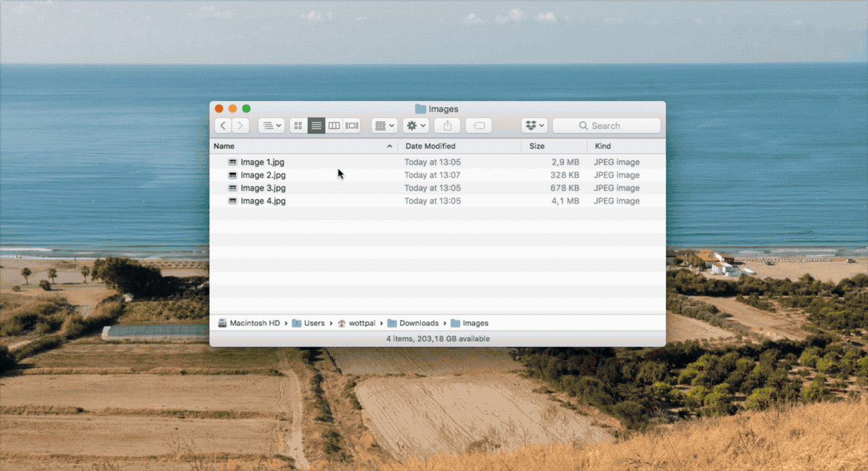The image size is (868, 471).
Task: Click the Edit Tags button
Action: [478, 126]
